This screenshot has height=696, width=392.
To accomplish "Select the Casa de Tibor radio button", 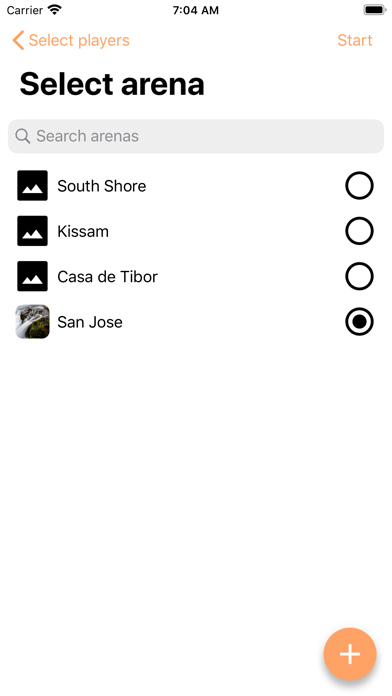I will [359, 276].
